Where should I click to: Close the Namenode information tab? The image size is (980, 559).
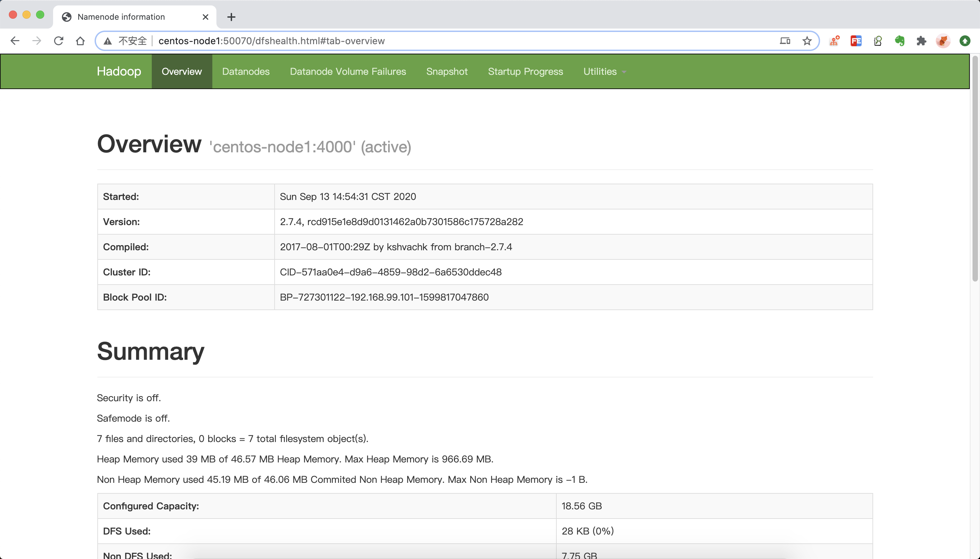point(206,17)
